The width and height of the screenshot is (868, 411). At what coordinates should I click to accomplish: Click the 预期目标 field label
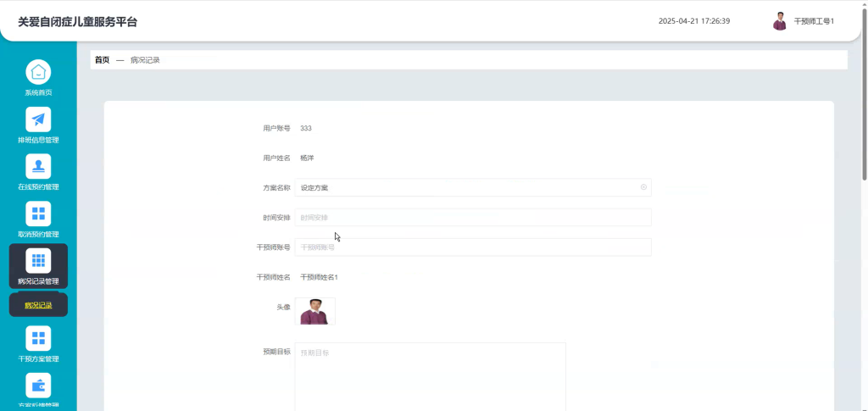276,352
